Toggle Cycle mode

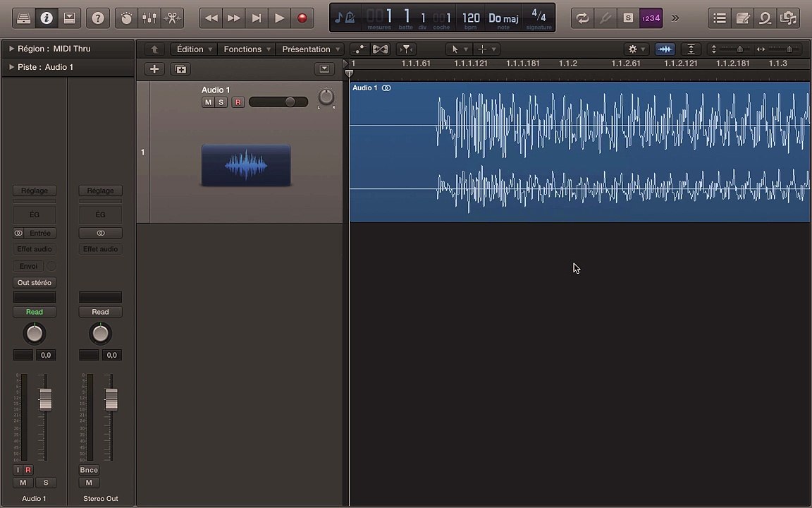pos(583,18)
